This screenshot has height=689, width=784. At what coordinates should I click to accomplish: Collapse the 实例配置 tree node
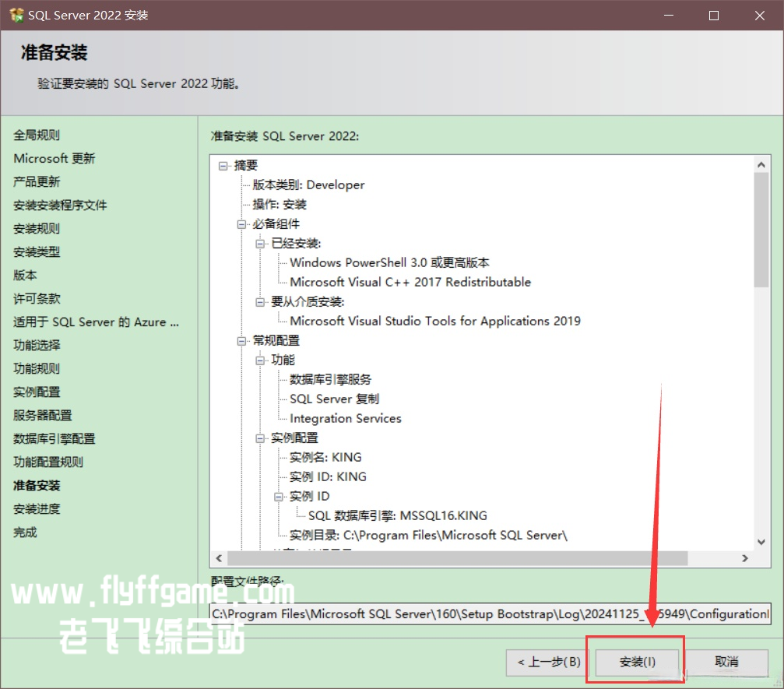click(x=260, y=438)
